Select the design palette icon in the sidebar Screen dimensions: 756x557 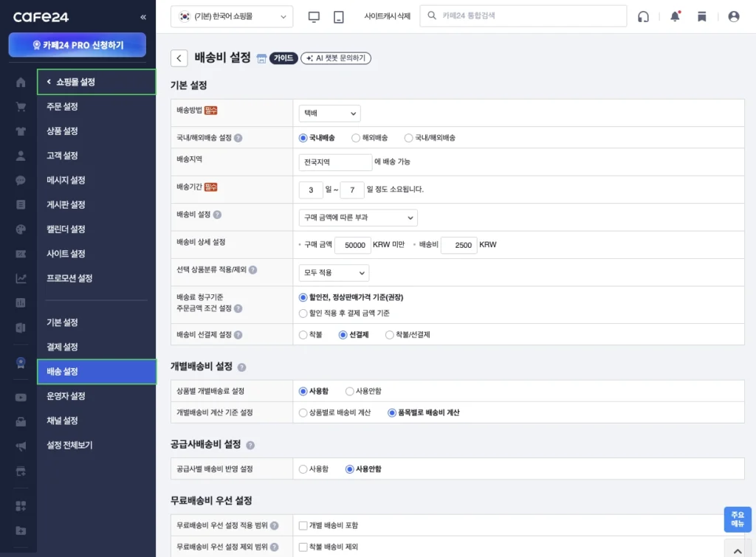(x=20, y=229)
